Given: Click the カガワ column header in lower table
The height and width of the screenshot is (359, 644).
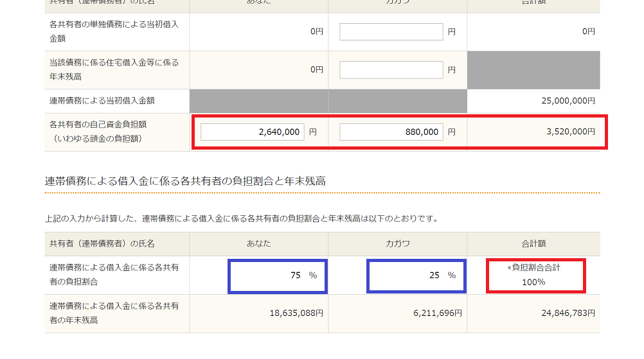Looking at the screenshot, I should [x=398, y=243].
